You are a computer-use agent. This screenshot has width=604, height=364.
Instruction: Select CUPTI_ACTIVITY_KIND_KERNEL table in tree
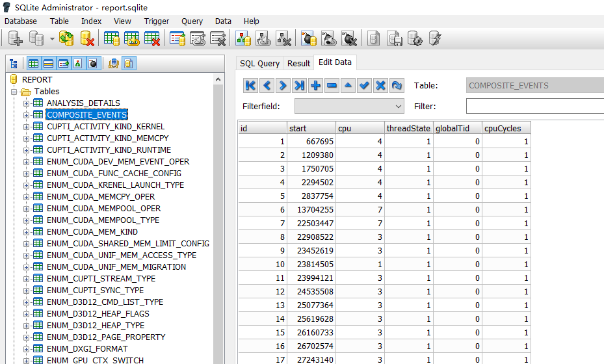105,126
